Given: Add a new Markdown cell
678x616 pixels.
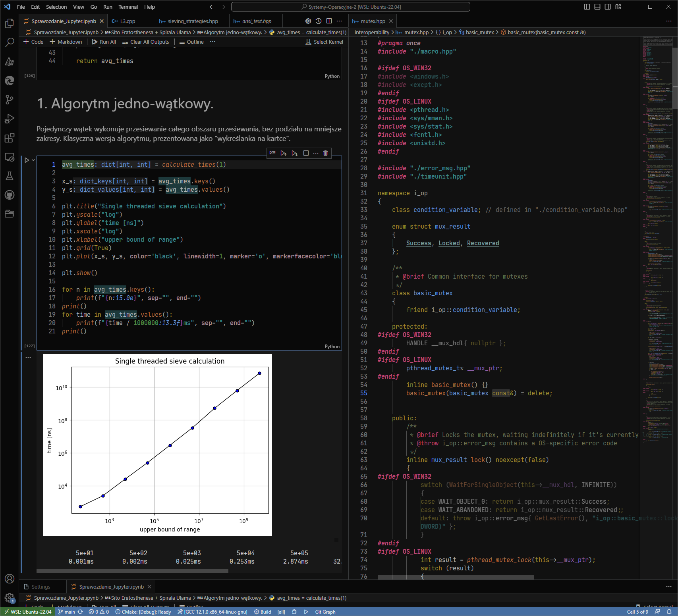Looking at the screenshot, I should click(x=66, y=42).
